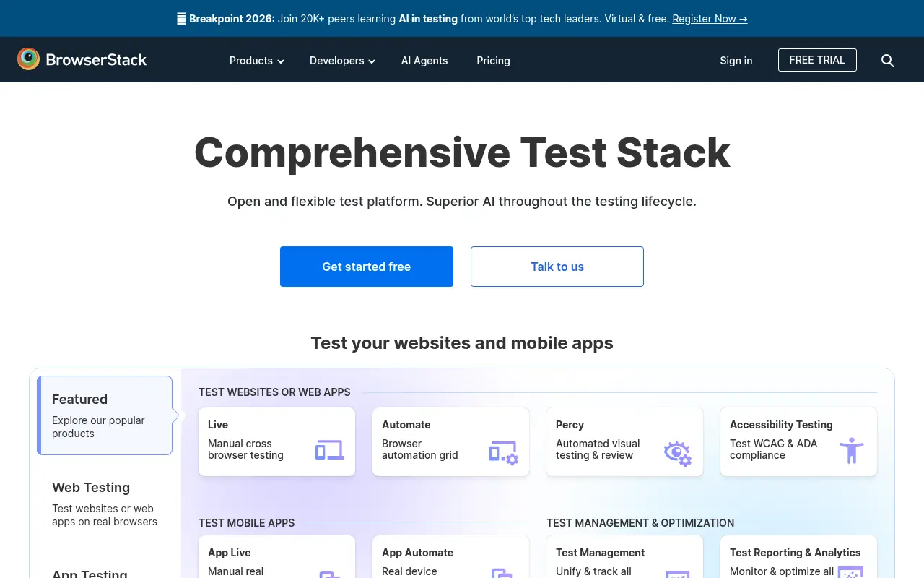Select the Featured sidebar tab
924x578 pixels.
coord(105,415)
